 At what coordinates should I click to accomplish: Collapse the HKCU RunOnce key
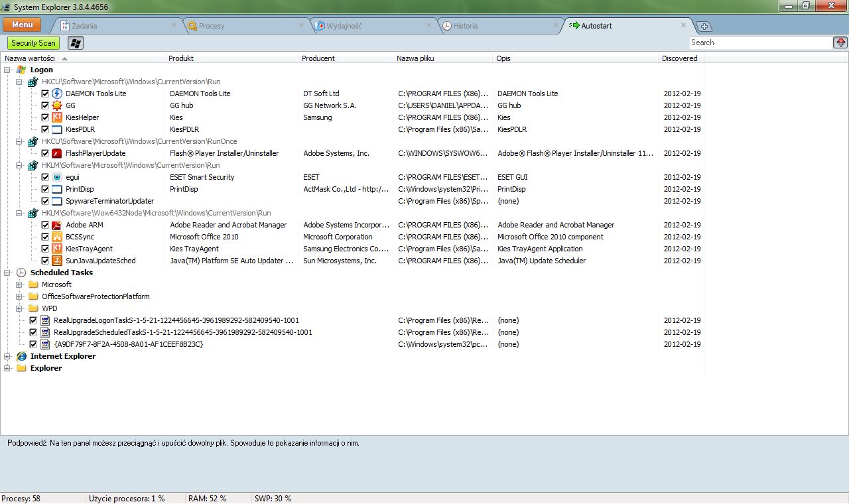[x=19, y=141]
